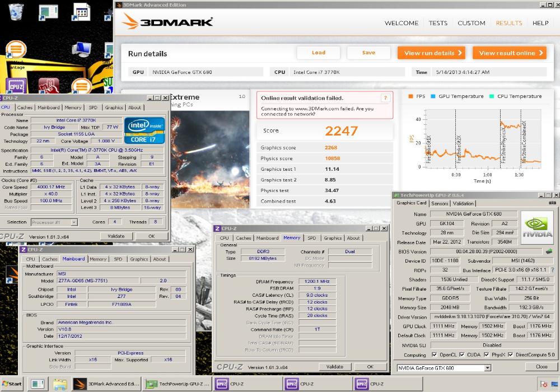Click the teal CPU Temperature legend swatch

[x=492, y=96]
